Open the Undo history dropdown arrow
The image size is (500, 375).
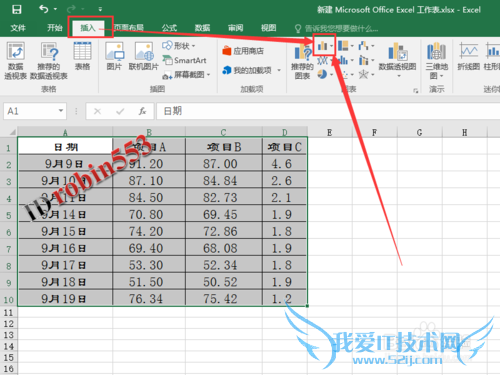coord(55,9)
